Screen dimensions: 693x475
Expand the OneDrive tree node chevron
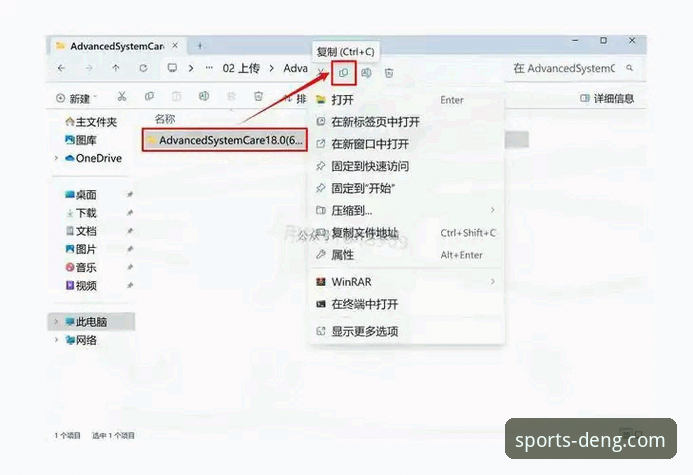(56, 158)
